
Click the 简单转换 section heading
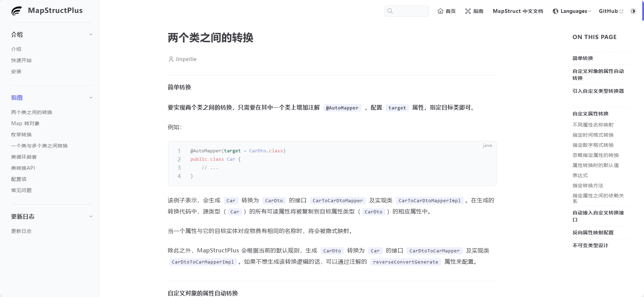179,87
